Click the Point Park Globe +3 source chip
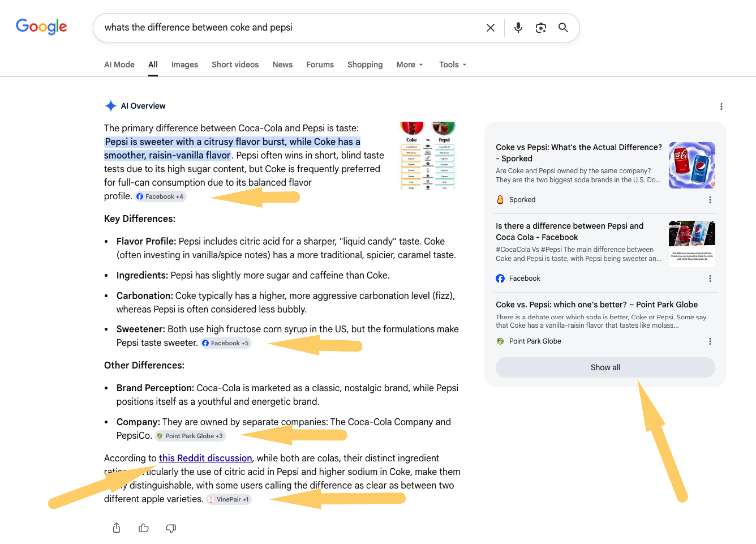Viewport: 756px width, 544px height. [190, 436]
